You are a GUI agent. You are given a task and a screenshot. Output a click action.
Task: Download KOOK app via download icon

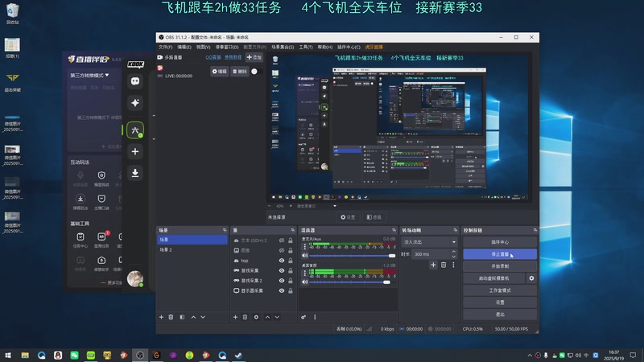[x=135, y=173]
